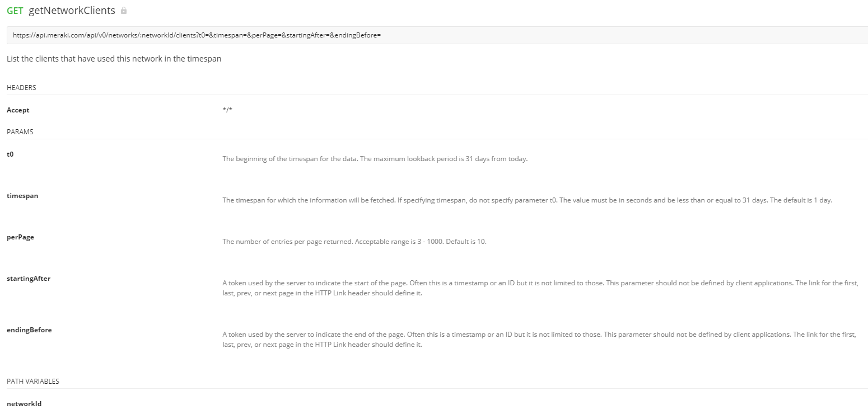Image resolution: width=868 pixels, height=419 pixels.
Task: Click the api.meraki.com request URL field
Action: tap(197, 35)
